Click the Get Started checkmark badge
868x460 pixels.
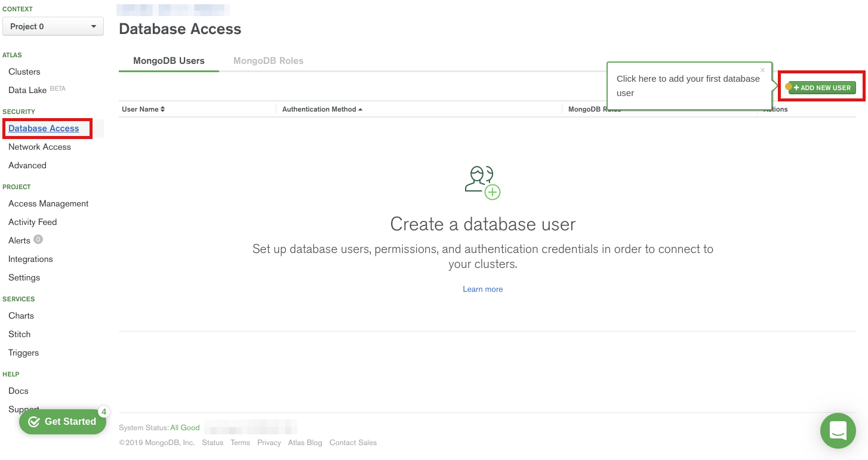pos(34,422)
